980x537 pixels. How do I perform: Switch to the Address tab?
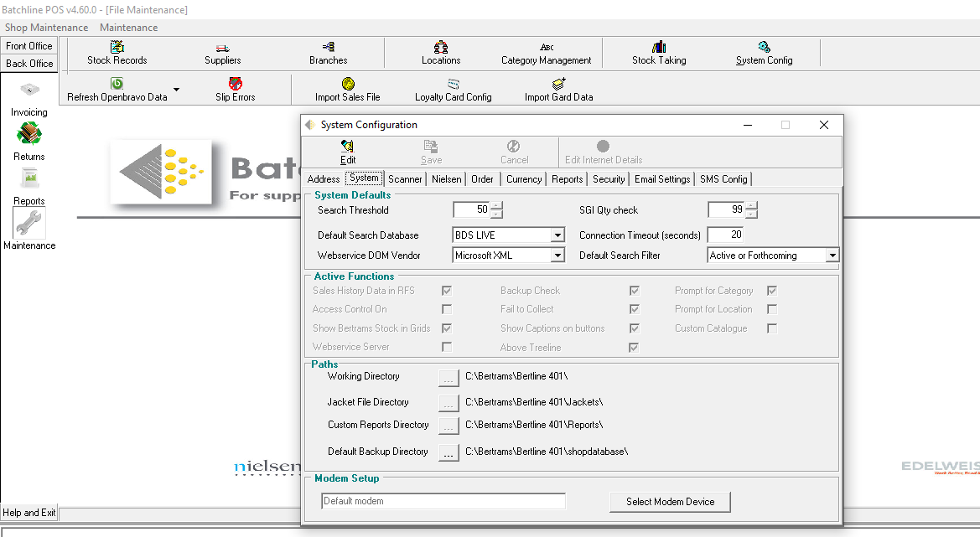(323, 179)
